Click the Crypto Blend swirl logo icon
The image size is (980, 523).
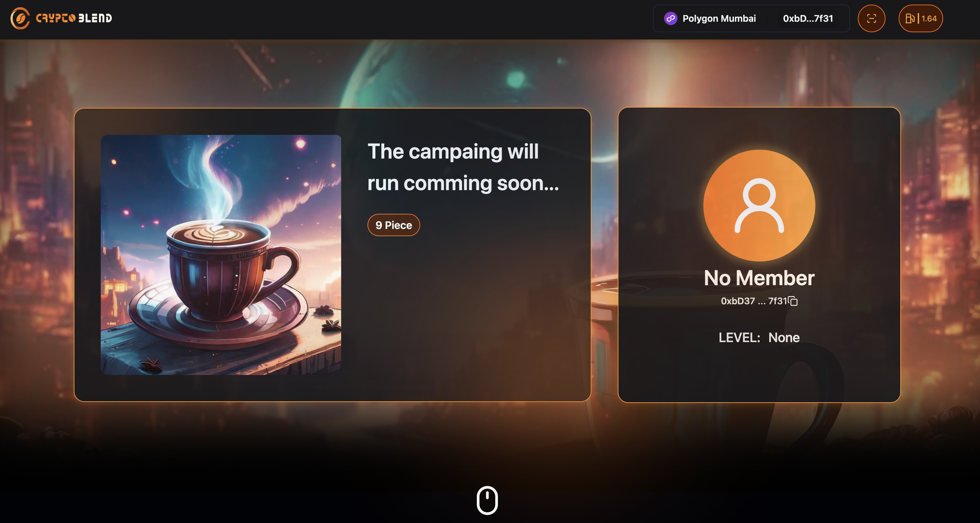20,18
